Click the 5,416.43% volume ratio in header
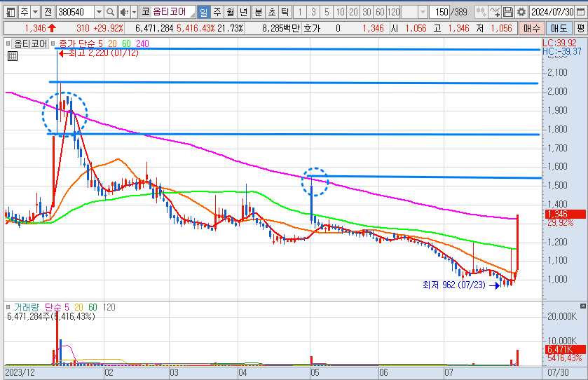This screenshot has width=588, height=380. click(196, 28)
